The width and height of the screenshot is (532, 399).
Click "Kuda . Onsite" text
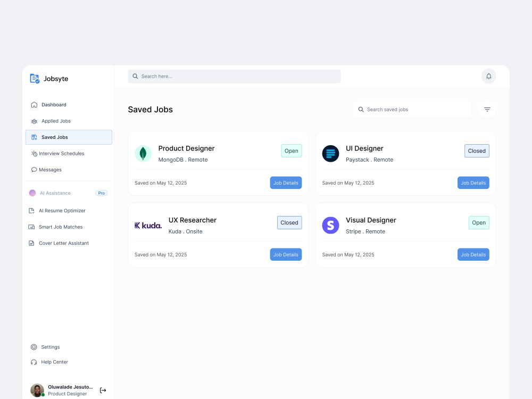[x=185, y=231]
